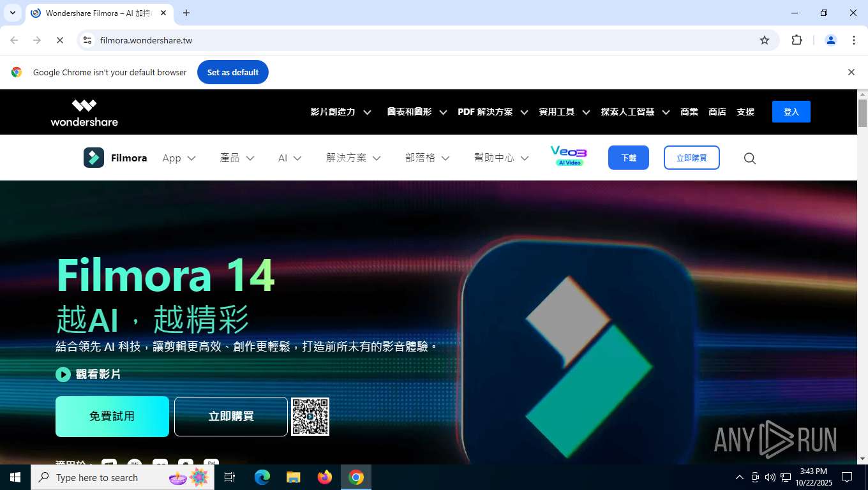868x490 pixels.
Task: Open the 商業 link in top header
Action: point(689,112)
